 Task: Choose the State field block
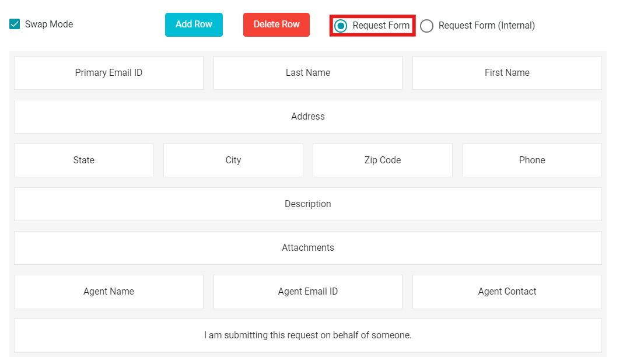pyautogui.click(x=84, y=160)
